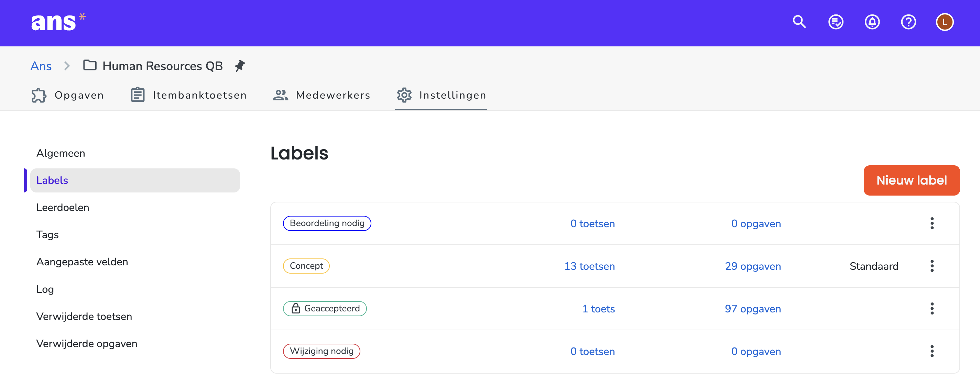Select Aangepaste velden in sidebar
The width and height of the screenshot is (980, 387).
click(x=135, y=262)
